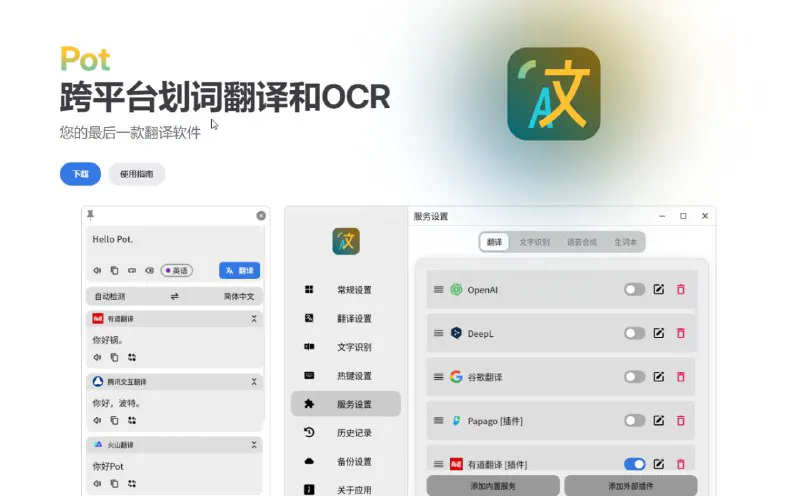Switch to the 文字识别 services tab
This screenshot has width=800, height=496.
[534, 242]
